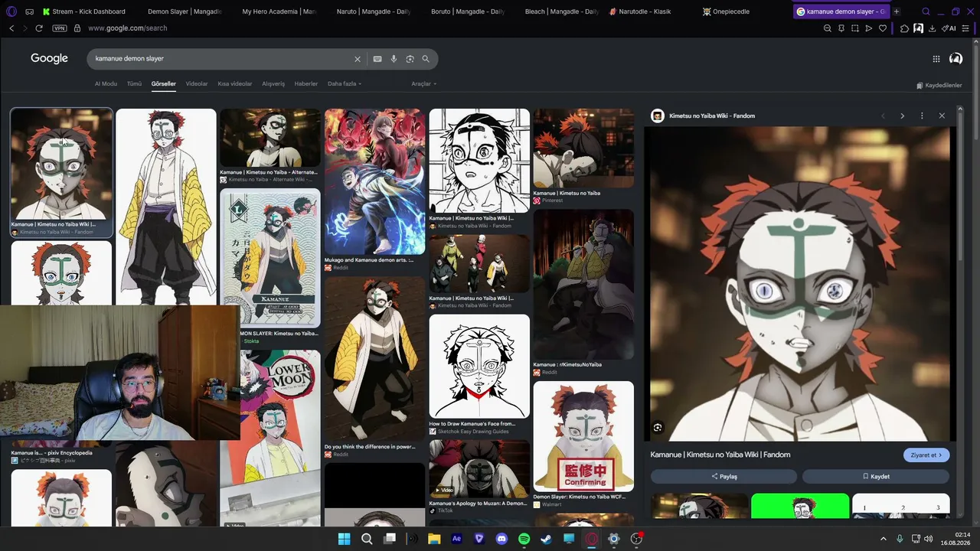Viewport: 980px width, 551px height.
Task: Open the Lower Moon Confirming figure image
Action: [583, 436]
